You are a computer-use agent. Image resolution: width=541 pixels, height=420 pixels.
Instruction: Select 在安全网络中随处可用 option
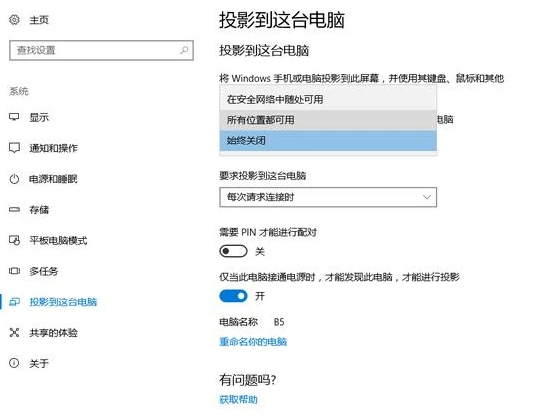pyautogui.click(x=328, y=99)
